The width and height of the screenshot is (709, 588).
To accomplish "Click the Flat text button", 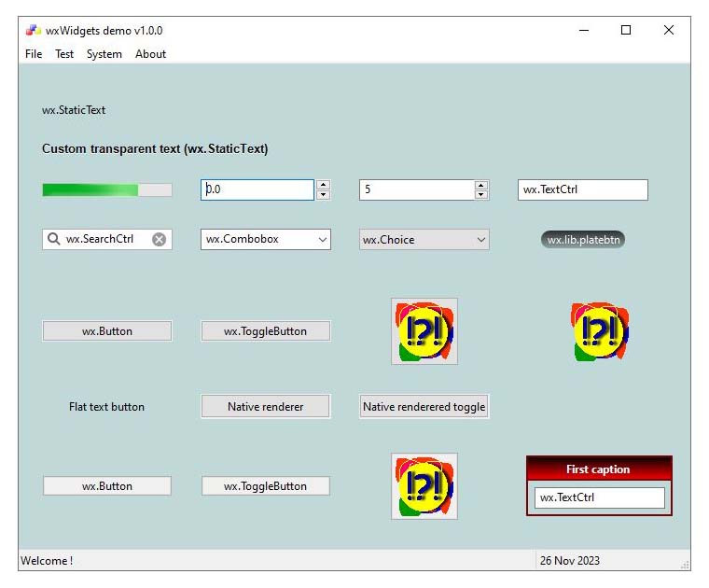I will pos(106,407).
